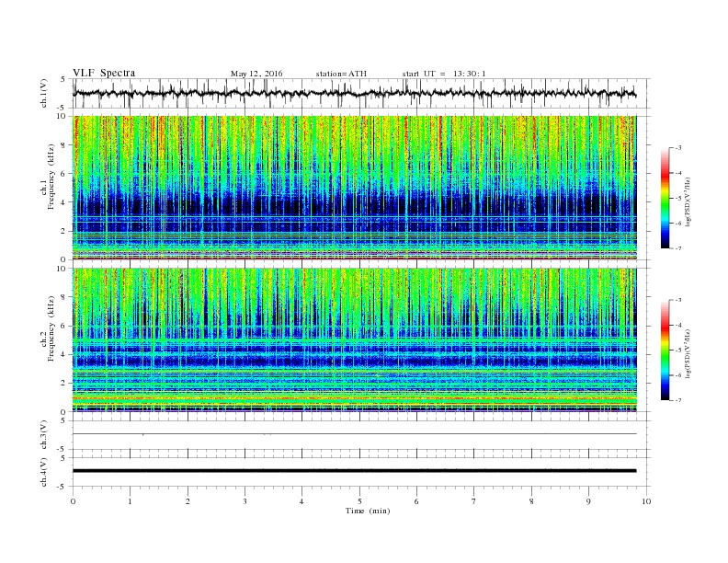
Task: Click inside the ch.1 spectrogram panel
Action: pyautogui.click(x=354, y=188)
